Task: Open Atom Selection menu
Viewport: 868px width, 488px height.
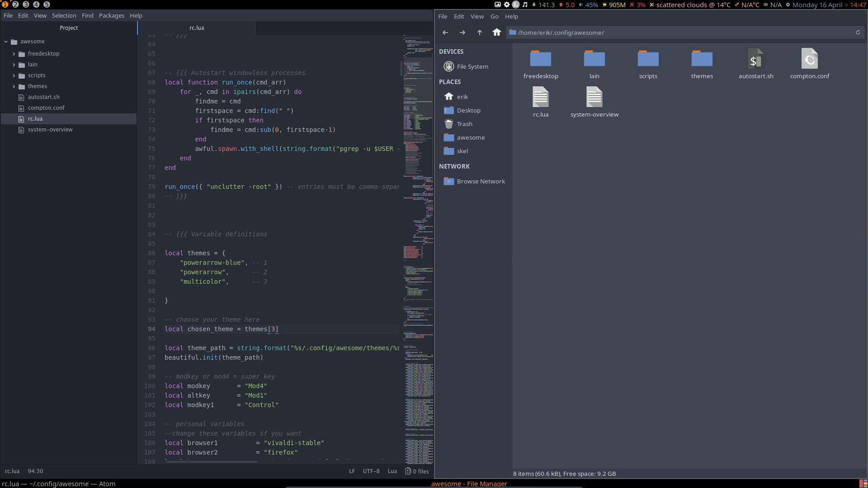Action: pyautogui.click(x=64, y=15)
